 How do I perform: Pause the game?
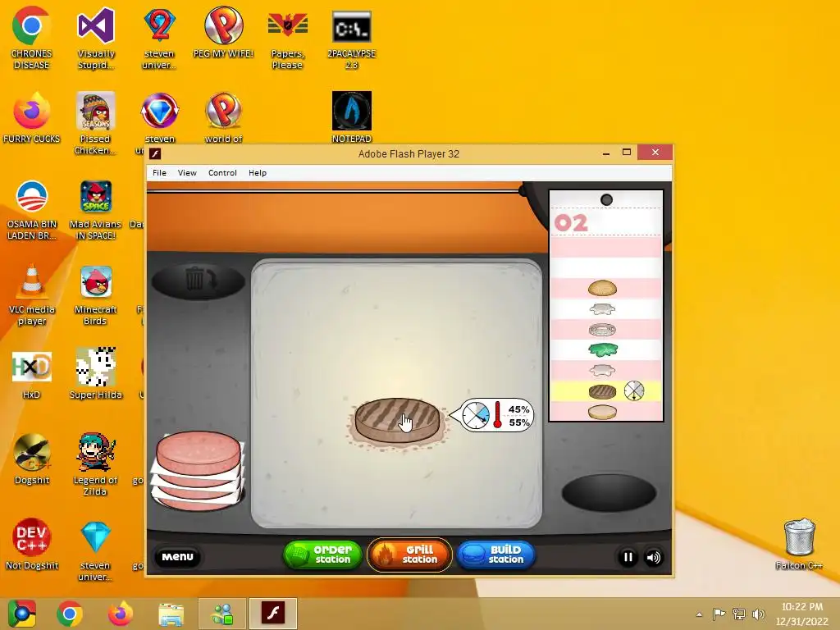628,557
